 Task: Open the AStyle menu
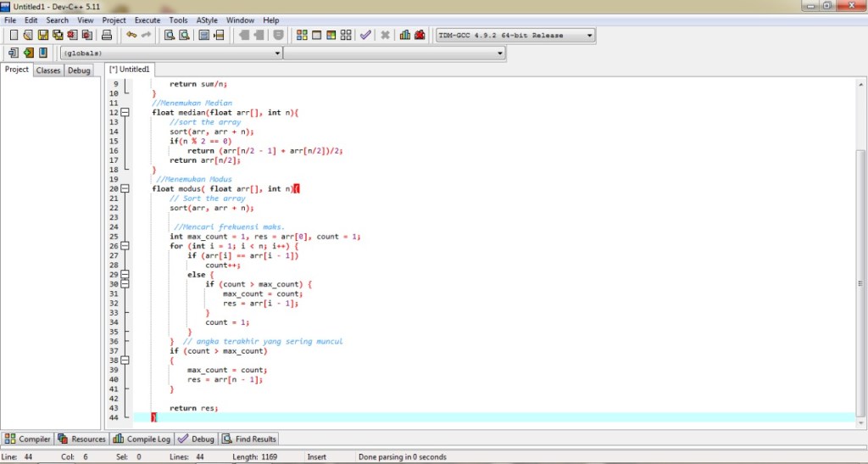point(206,20)
